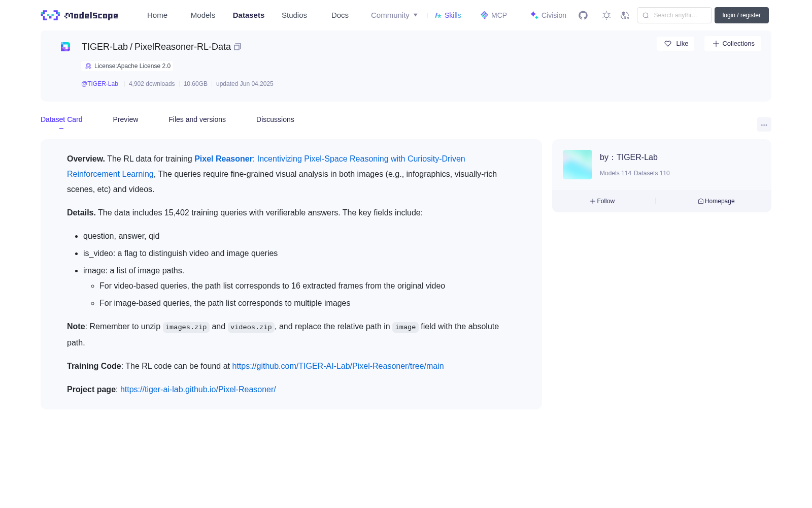Open the Civision nav link
Viewport: 812px width, 508px height.
548,15
